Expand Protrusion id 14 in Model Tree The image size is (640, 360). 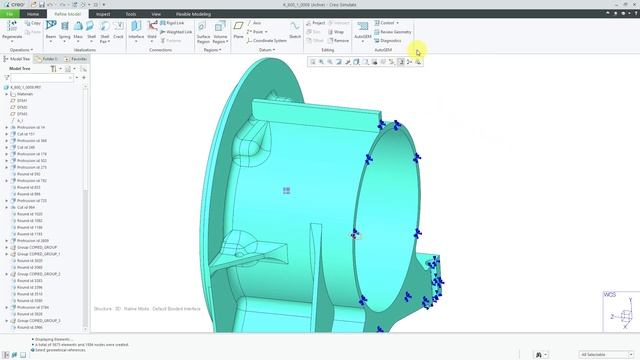pyautogui.click(x=7, y=127)
